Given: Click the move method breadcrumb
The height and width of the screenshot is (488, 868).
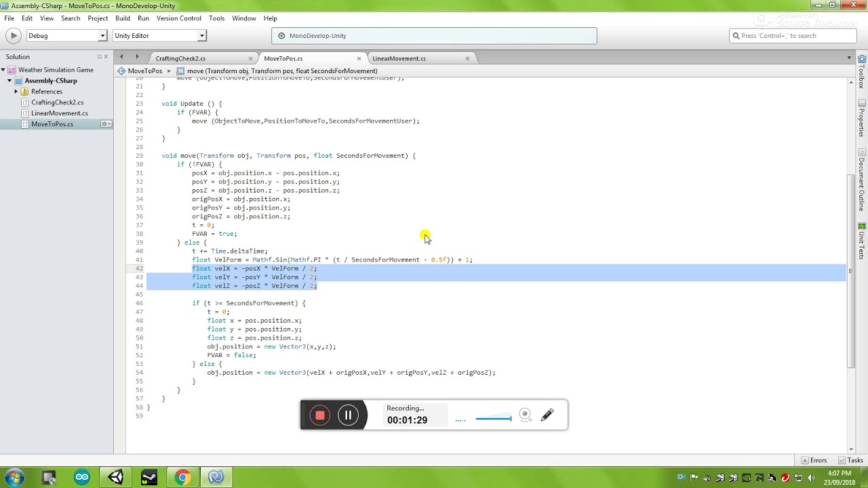Looking at the screenshot, I should click(277, 70).
